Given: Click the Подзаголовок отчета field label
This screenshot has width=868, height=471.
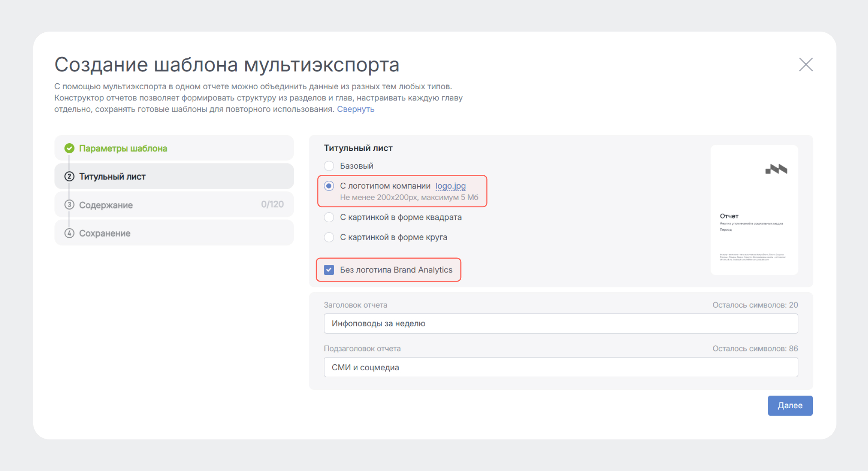Looking at the screenshot, I should point(362,349).
